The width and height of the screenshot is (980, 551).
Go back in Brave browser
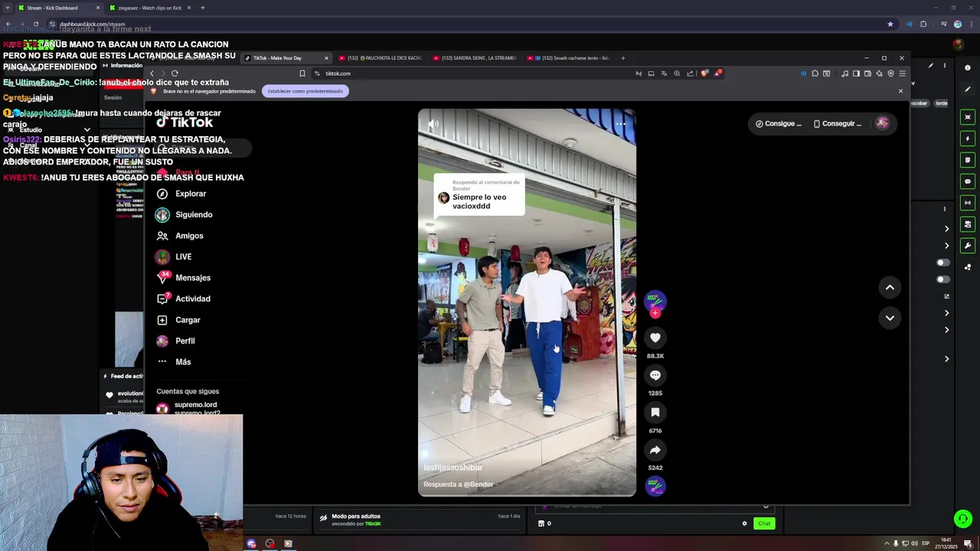click(152, 73)
